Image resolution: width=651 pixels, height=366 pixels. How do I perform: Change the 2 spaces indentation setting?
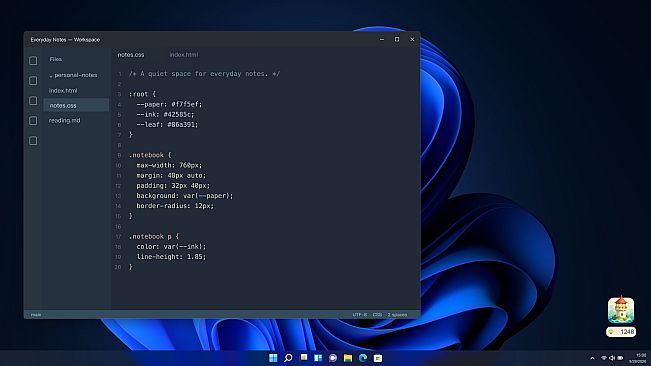click(x=397, y=315)
